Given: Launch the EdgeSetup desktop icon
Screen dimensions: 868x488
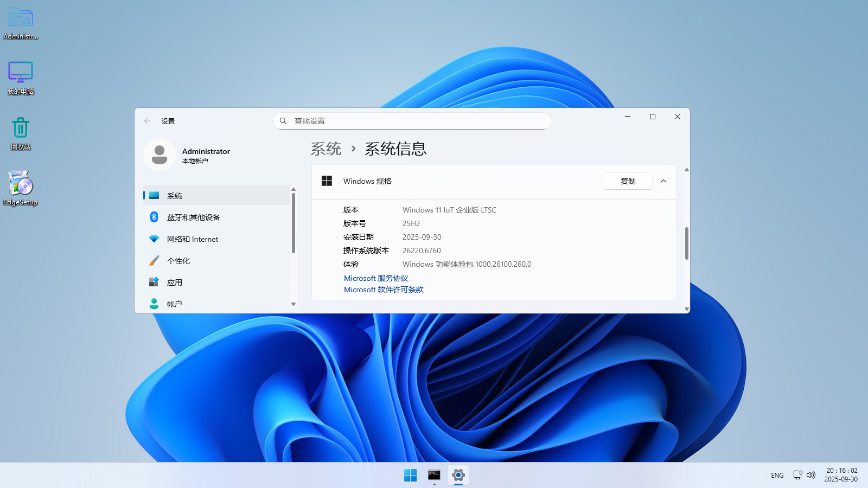Looking at the screenshot, I should [21, 188].
